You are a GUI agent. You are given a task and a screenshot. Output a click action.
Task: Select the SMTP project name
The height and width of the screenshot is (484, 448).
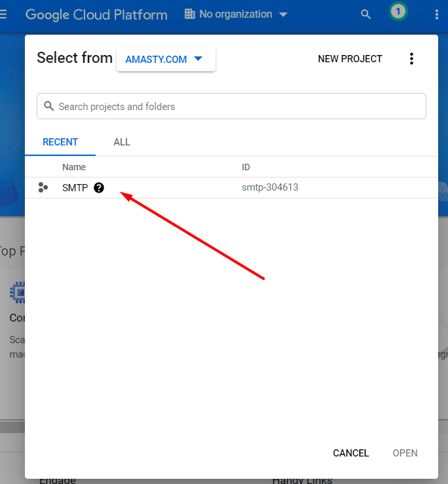click(75, 188)
